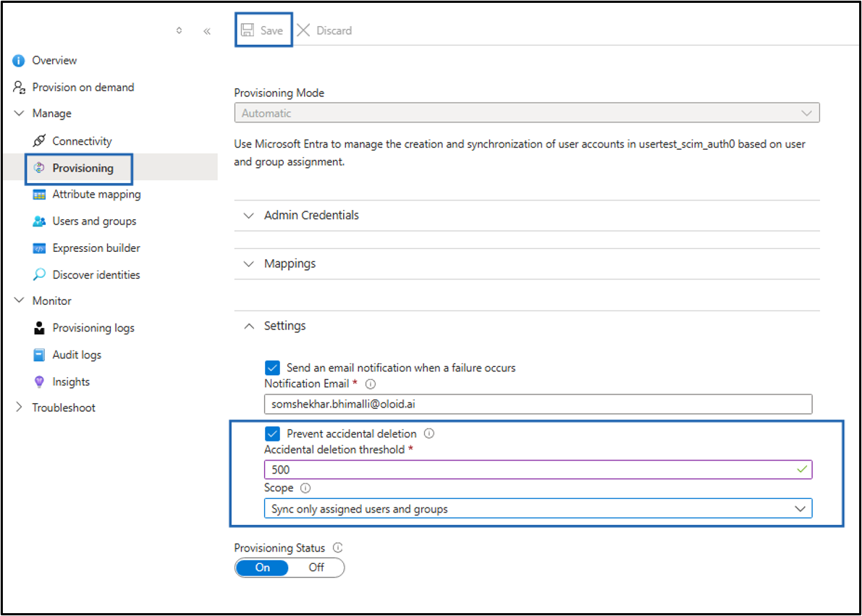This screenshot has height=616, width=862.
Task: Click the Provisioning sync icon
Action: click(39, 169)
